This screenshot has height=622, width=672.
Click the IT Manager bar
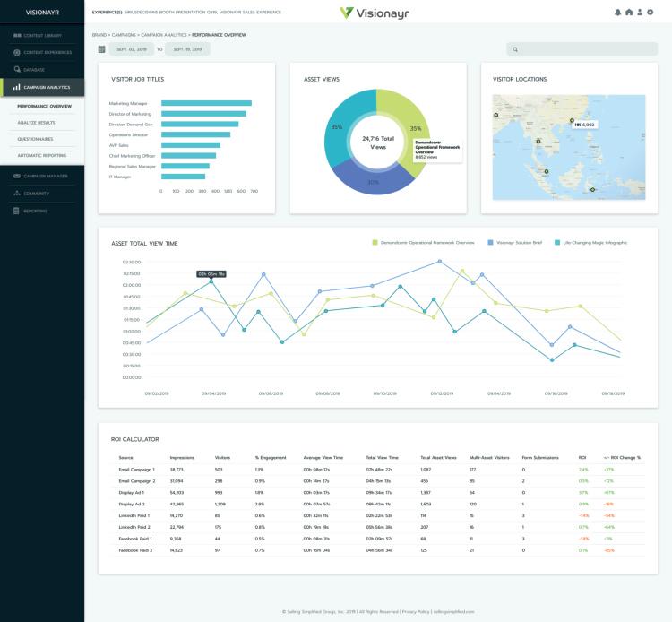click(x=183, y=177)
